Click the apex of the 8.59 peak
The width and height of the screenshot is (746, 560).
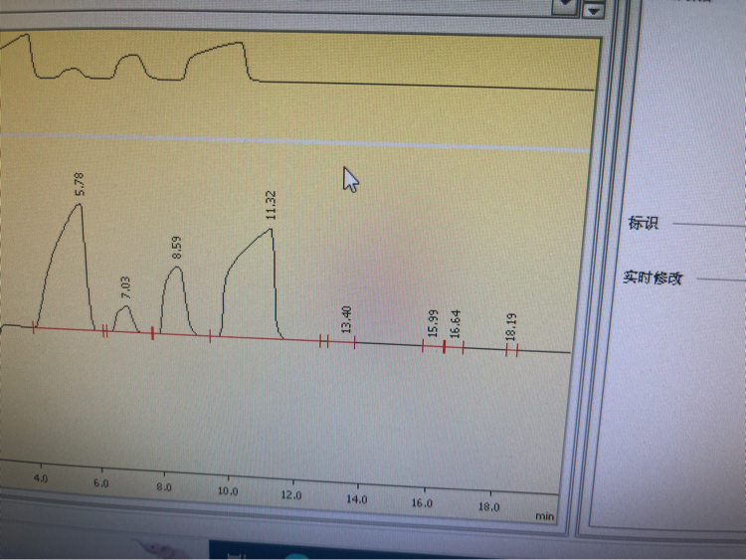pos(176,268)
